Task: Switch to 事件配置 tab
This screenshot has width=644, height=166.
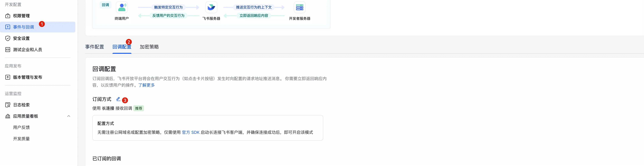Action: tap(94, 47)
